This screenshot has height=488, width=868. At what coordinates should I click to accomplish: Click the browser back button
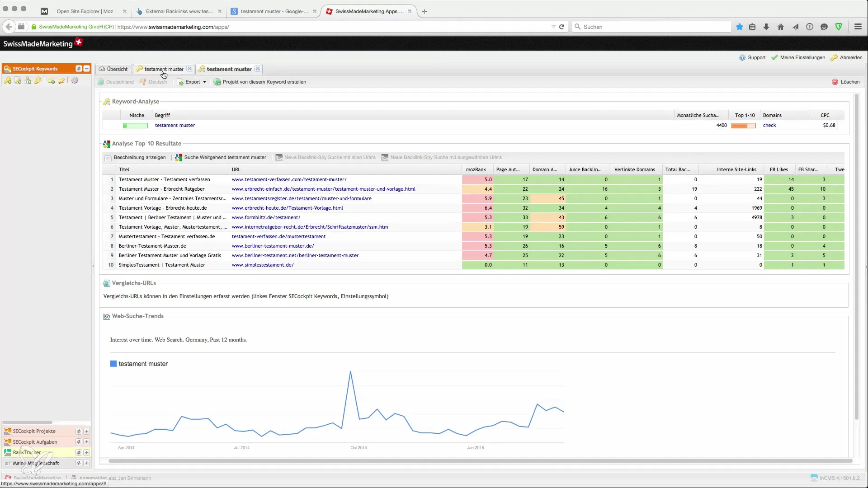tap(9, 27)
